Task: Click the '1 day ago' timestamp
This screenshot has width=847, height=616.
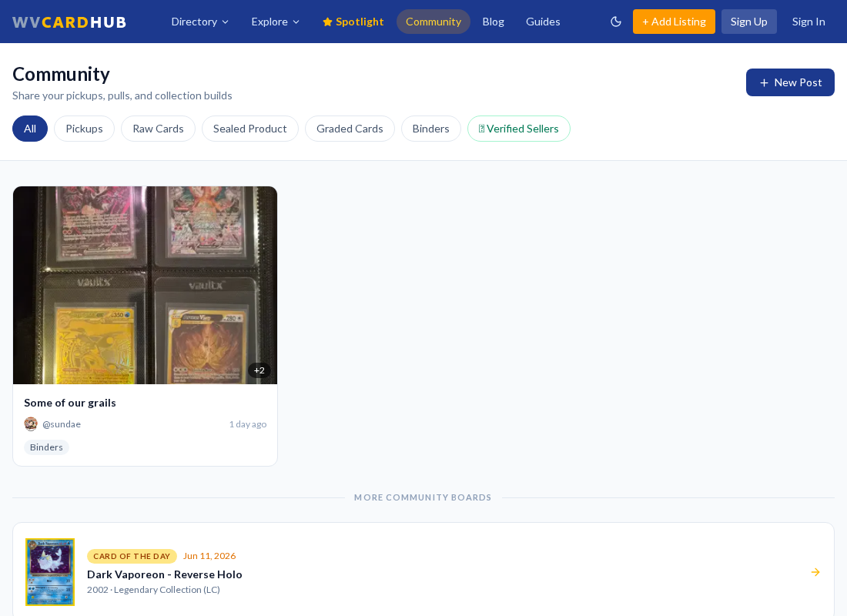Action: pyautogui.click(x=248, y=424)
